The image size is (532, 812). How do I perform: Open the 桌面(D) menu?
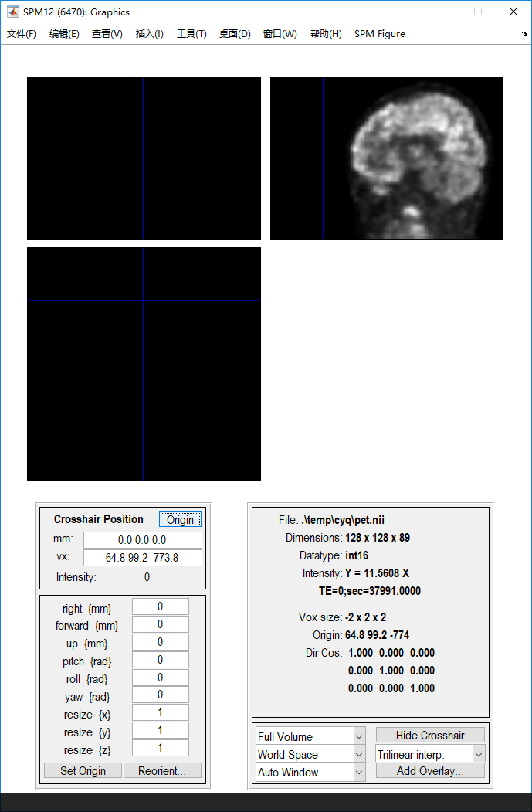pos(235,34)
